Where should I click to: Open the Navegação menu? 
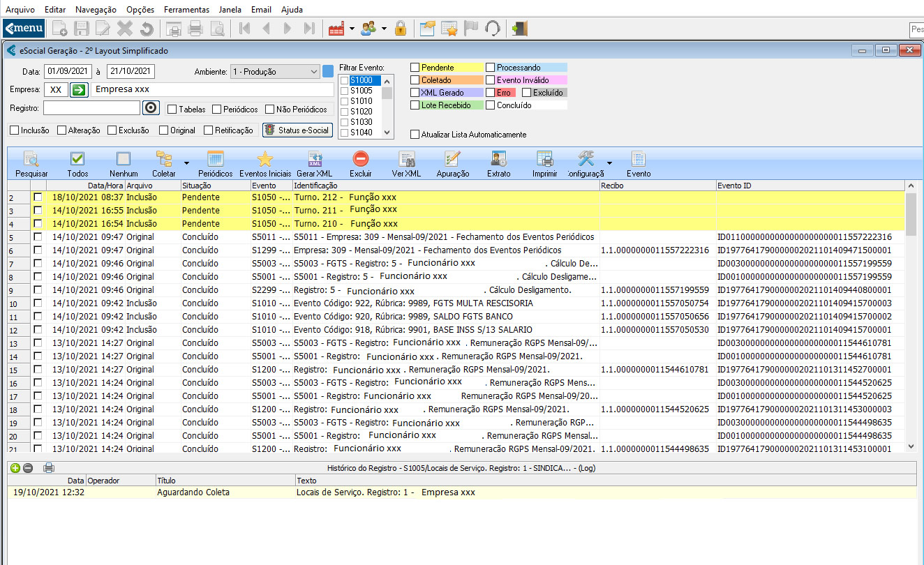coord(96,10)
